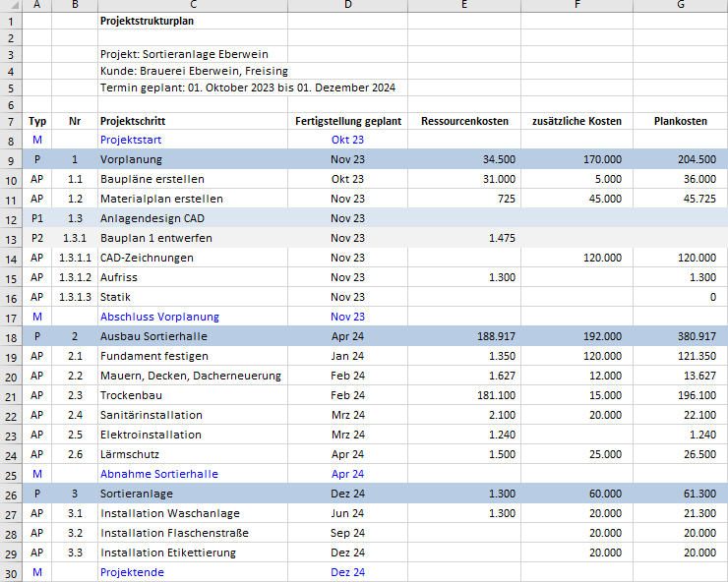The image size is (728, 582).
Task: Select column header G
Action: coord(680,6)
